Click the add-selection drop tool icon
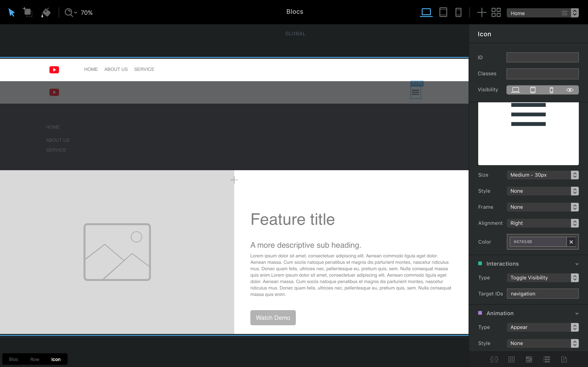The width and height of the screenshot is (588, 367). coord(28,12)
